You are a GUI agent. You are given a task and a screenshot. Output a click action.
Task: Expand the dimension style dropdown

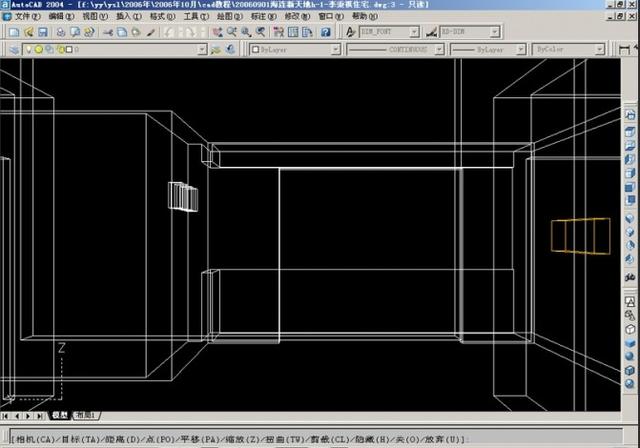[x=495, y=32]
